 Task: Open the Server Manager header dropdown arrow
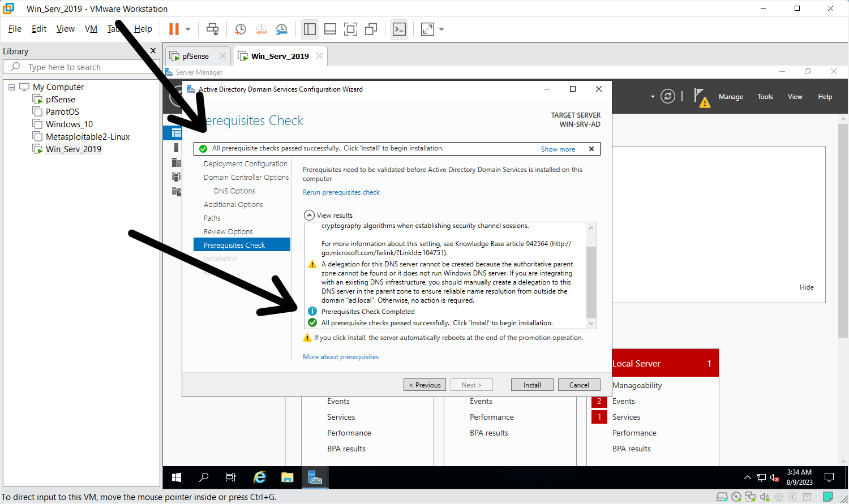[x=653, y=97]
